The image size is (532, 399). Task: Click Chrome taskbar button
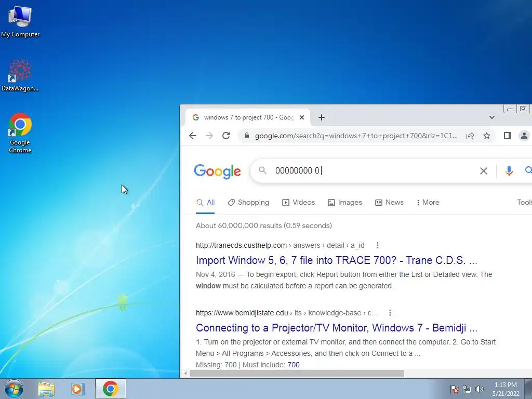coord(111,389)
